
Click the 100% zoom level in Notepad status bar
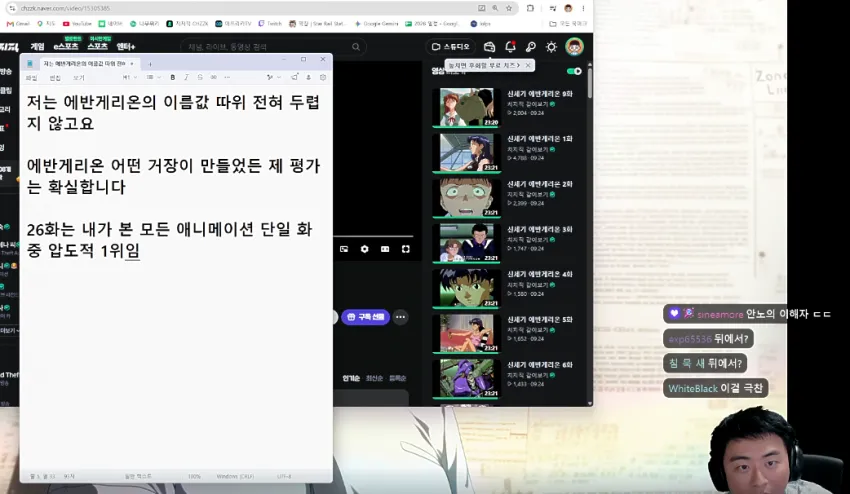tap(194, 476)
